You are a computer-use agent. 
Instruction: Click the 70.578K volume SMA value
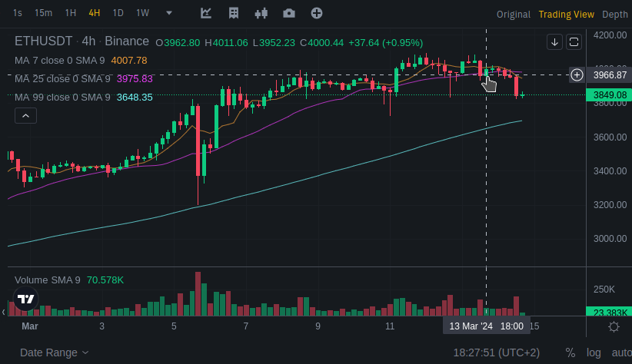click(105, 280)
